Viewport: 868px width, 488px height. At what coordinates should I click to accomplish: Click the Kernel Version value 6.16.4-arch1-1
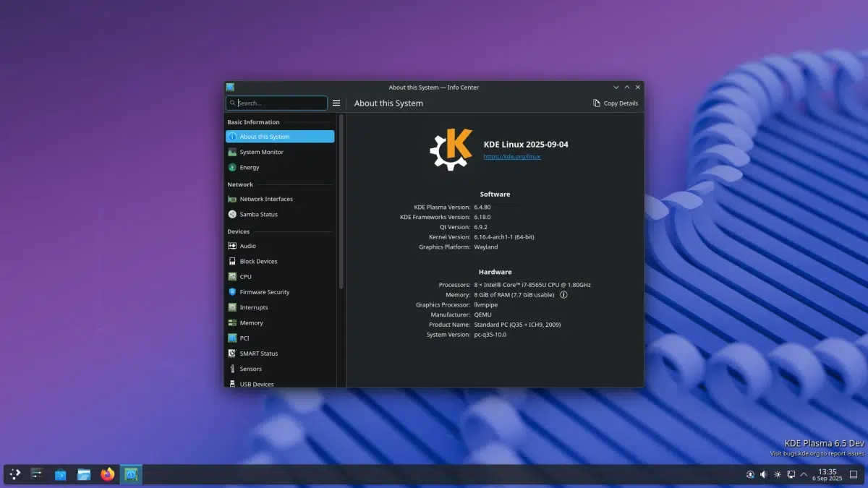tap(504, 236)
